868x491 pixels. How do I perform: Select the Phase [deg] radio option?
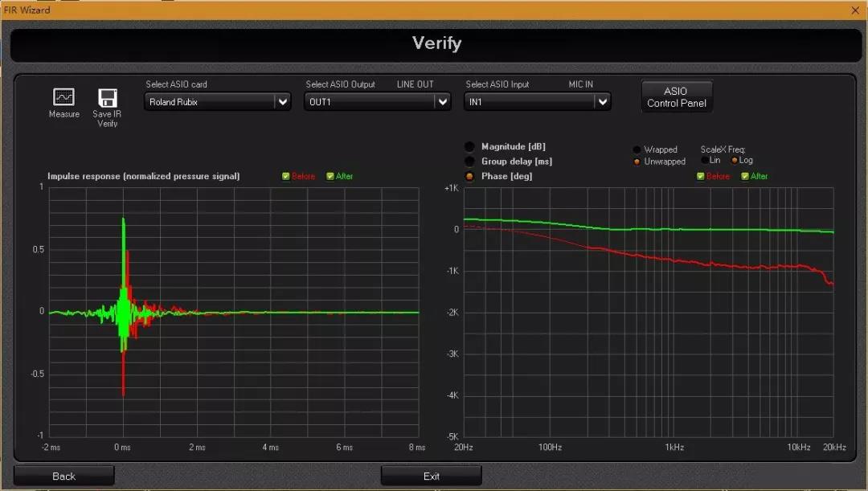click(x=469, y=176)
